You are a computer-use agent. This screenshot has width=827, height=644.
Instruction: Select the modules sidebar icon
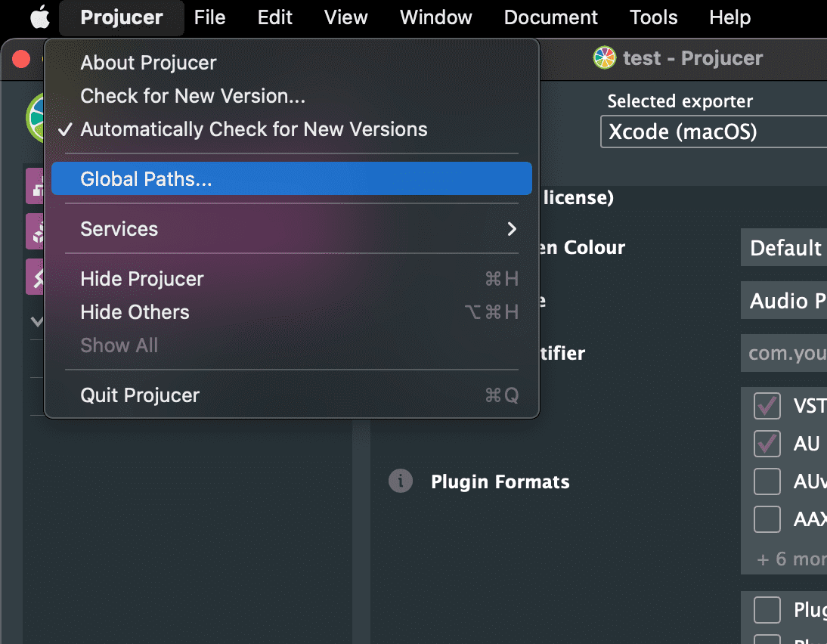point(36,231)
